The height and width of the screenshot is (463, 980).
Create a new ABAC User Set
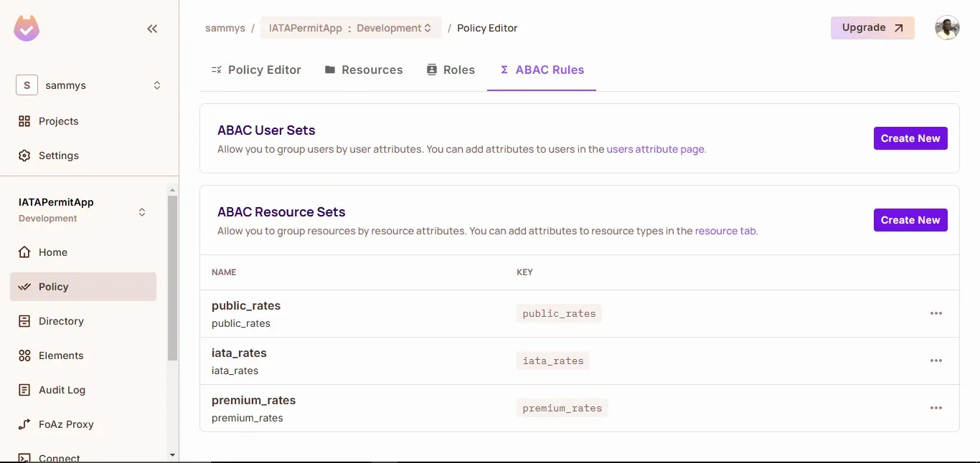(910, 138)
